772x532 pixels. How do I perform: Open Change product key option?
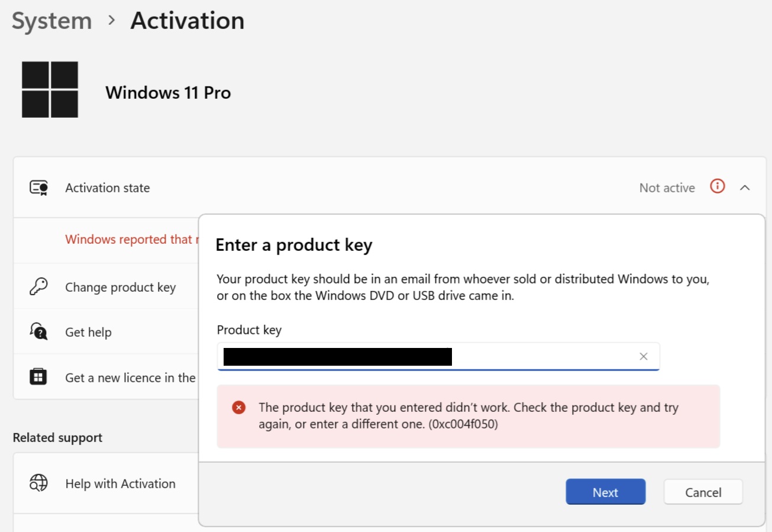[x=120, y=288]
